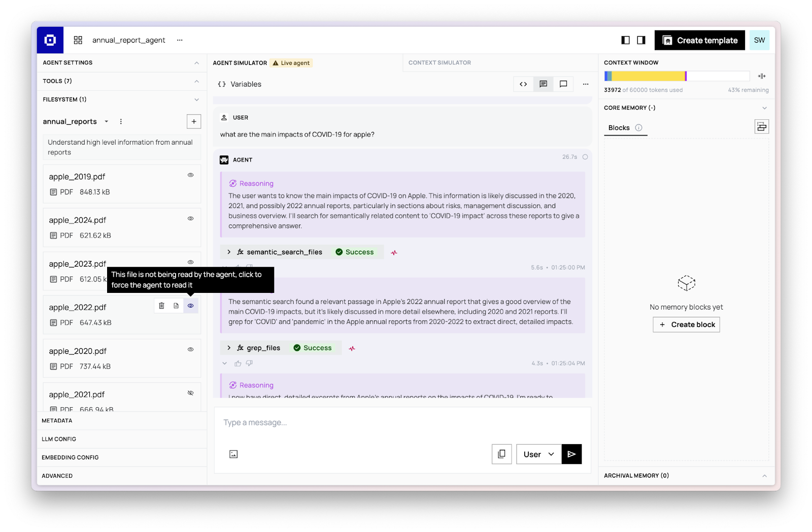Toggle visibility of apple_2024.pdf
The width and height of the screenshot is (812, 532).
click(191, 219)
